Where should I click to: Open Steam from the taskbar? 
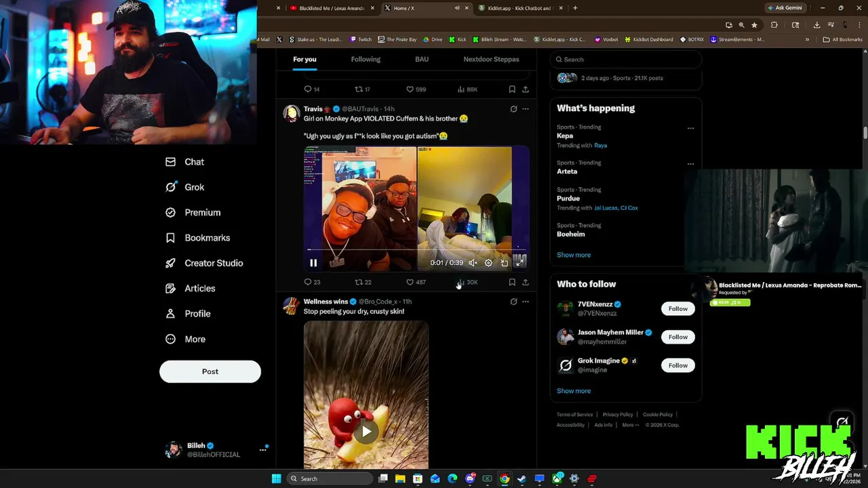(x=521, y=479)
